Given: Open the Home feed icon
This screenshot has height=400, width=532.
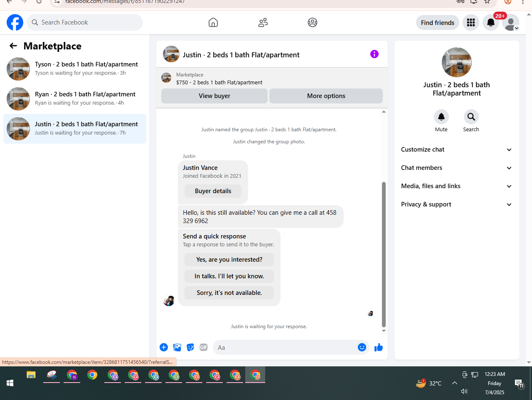Looking at the screenshot, I should click(x=213, y=22).
